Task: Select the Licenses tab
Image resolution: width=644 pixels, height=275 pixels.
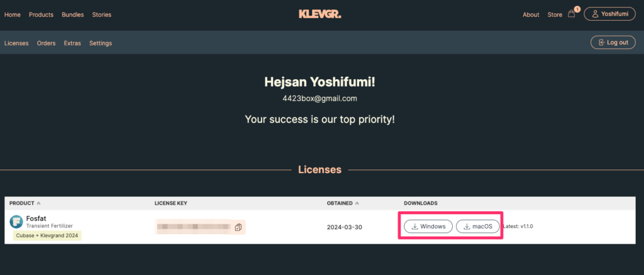Action: pyautogui.click(x=16, y=43)
